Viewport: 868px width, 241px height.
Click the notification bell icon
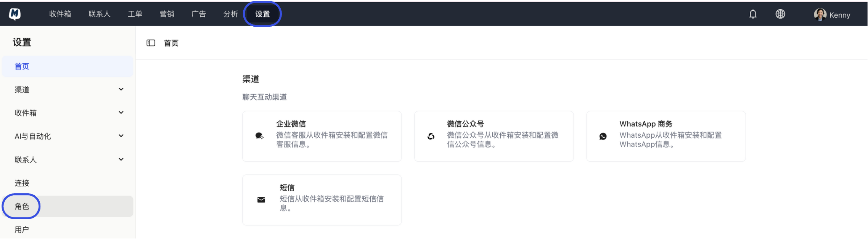click(752, 14)
